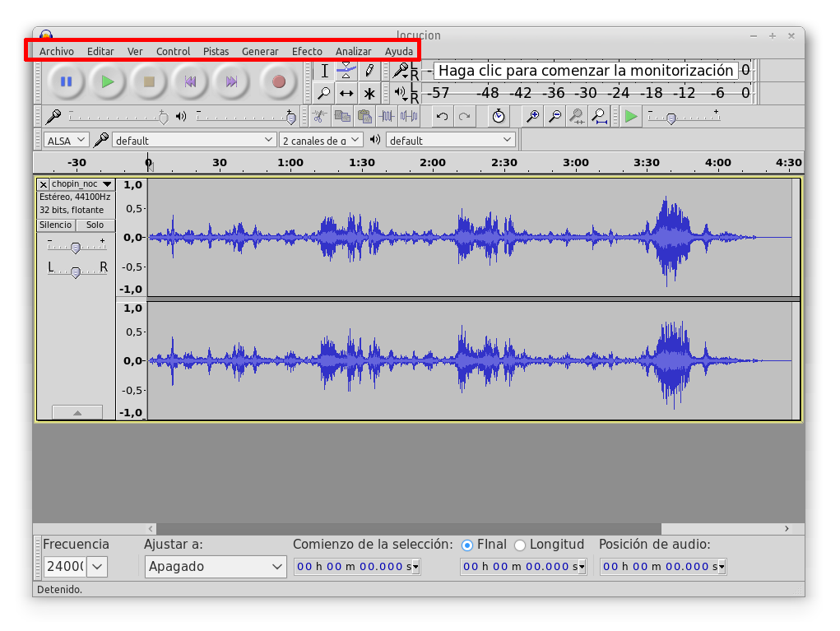Zoom out with the magnifier minus icon
The height and width of the screenshot is (631, 840).
click(x=555, y=116)
